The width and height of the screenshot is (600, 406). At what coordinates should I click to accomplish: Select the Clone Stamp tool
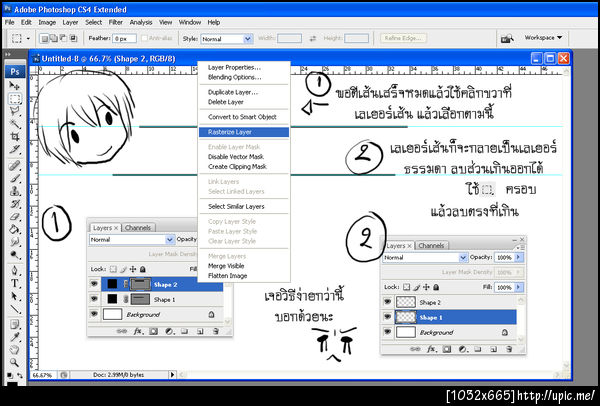click(x=15, y=191)
